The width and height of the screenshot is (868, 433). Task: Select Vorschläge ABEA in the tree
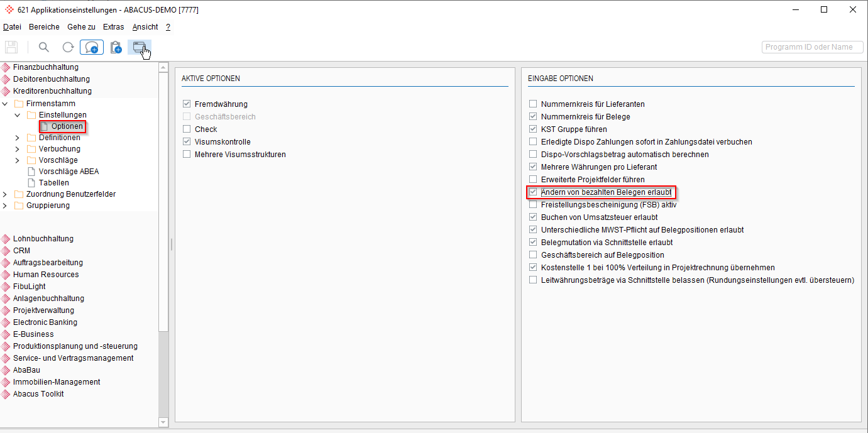point(68,172)
